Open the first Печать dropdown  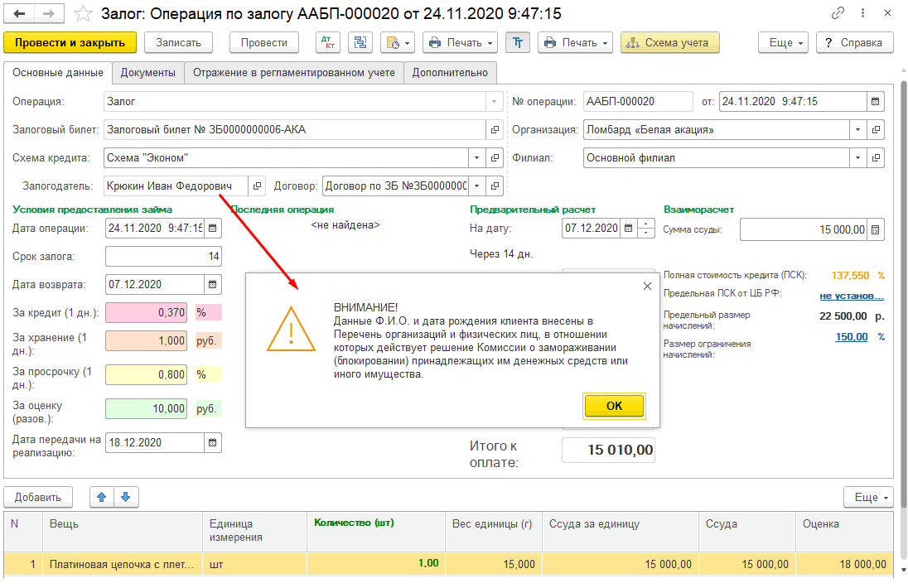pos(460,43)
